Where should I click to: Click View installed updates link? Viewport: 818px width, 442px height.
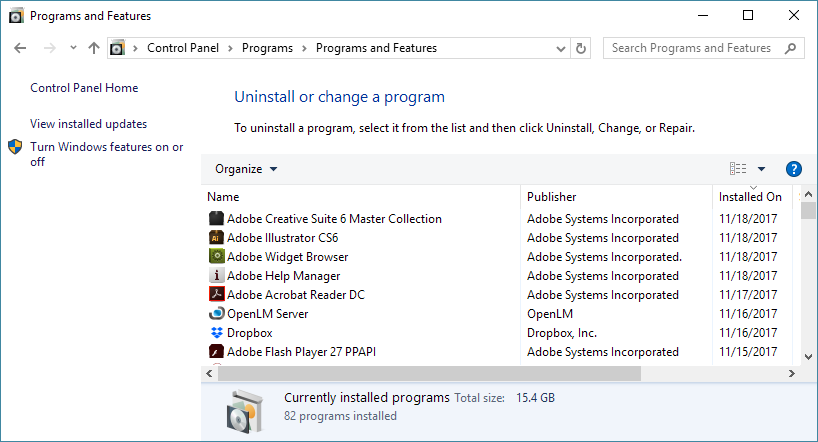[x=88, y=124]
